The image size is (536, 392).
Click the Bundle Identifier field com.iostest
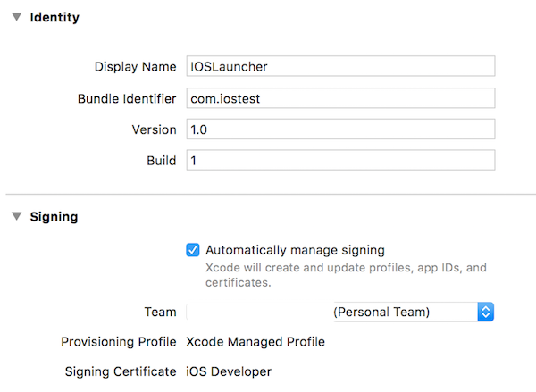(340, 98)
